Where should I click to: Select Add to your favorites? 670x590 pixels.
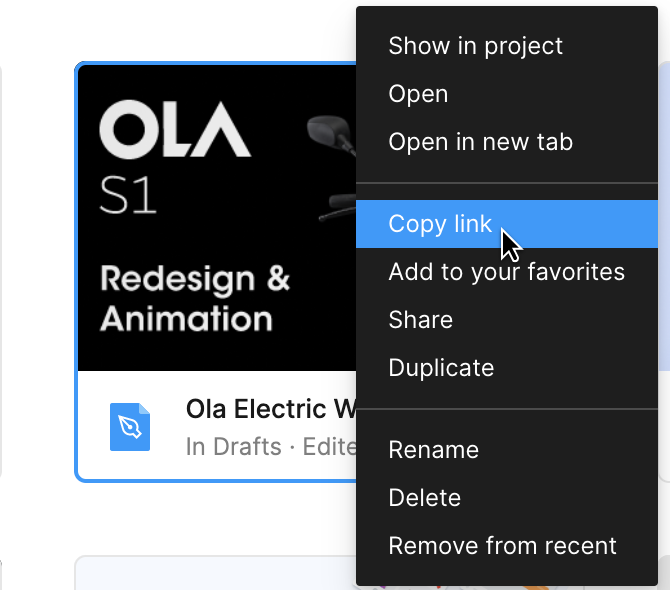coord(507,272)
